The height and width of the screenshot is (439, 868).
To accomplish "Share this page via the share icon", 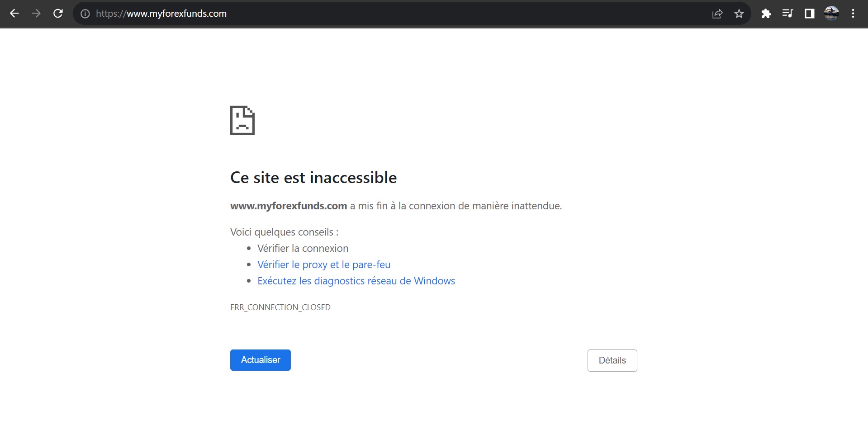I will (x=717, y=14).
